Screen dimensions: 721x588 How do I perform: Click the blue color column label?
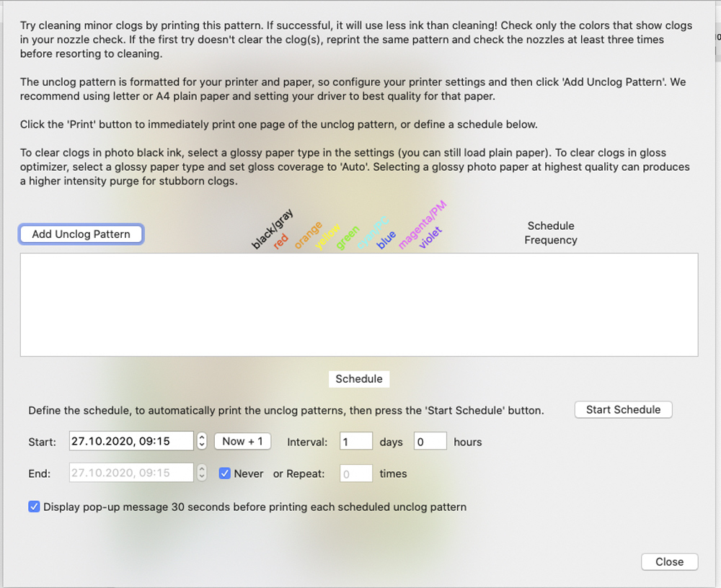click(386, 240)
